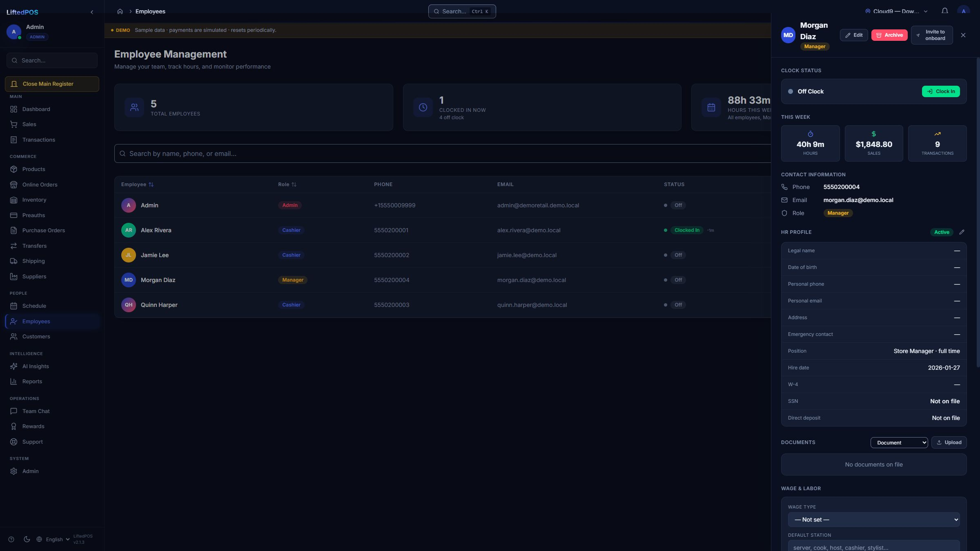Open Transfers page
The image size is (980, 551).
point(52,246)
